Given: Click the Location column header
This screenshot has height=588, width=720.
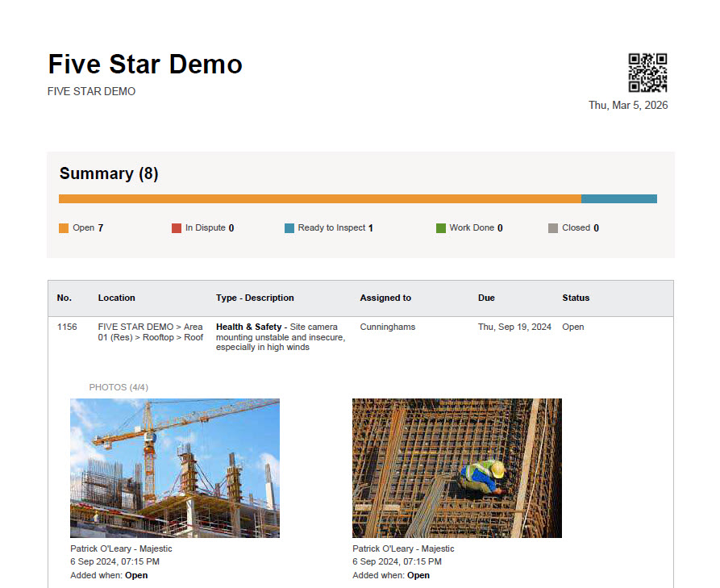Looking at the screenshot, I should [x=117, y=298].
